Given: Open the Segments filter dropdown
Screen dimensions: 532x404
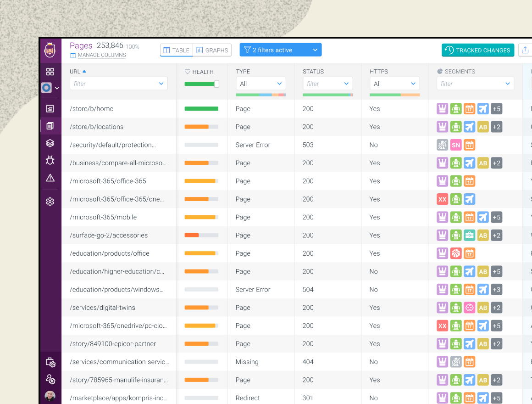Looking at the screenshot, I should (475, 84).
